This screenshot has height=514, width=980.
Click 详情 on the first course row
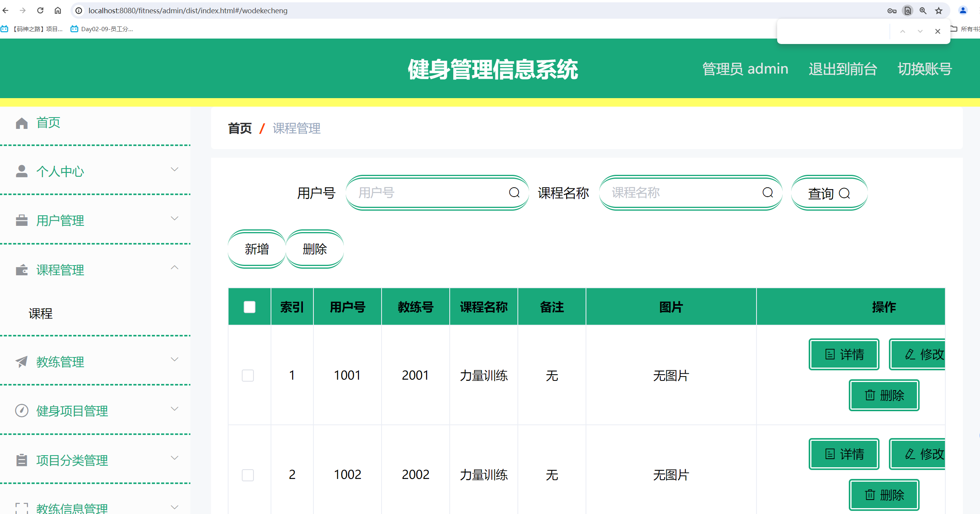(844, 354)
